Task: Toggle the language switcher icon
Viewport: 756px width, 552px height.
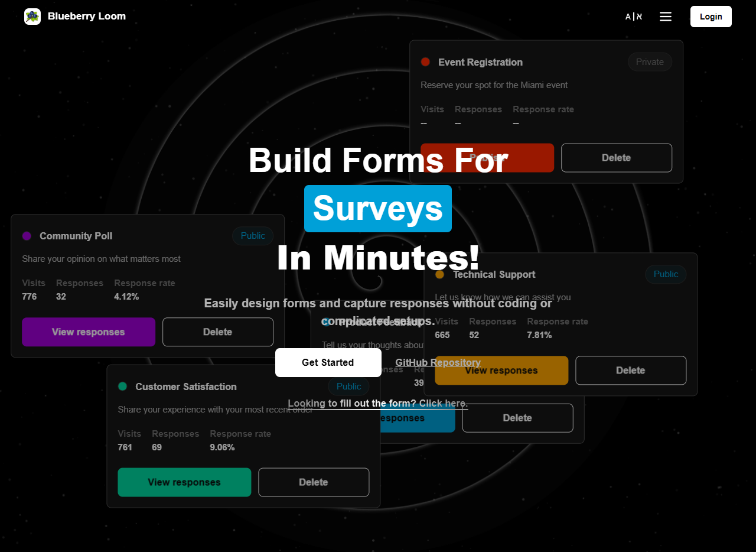Action: coord(634,17)
